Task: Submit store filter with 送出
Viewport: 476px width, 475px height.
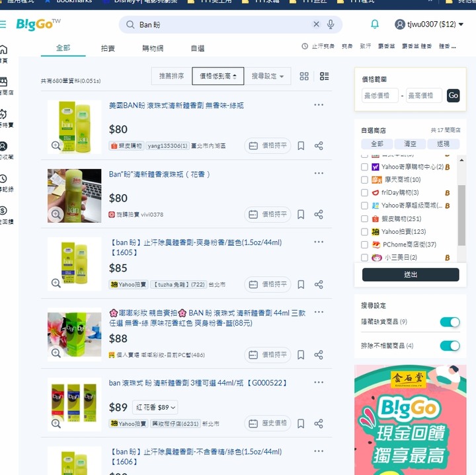Action: coord(411,275)
